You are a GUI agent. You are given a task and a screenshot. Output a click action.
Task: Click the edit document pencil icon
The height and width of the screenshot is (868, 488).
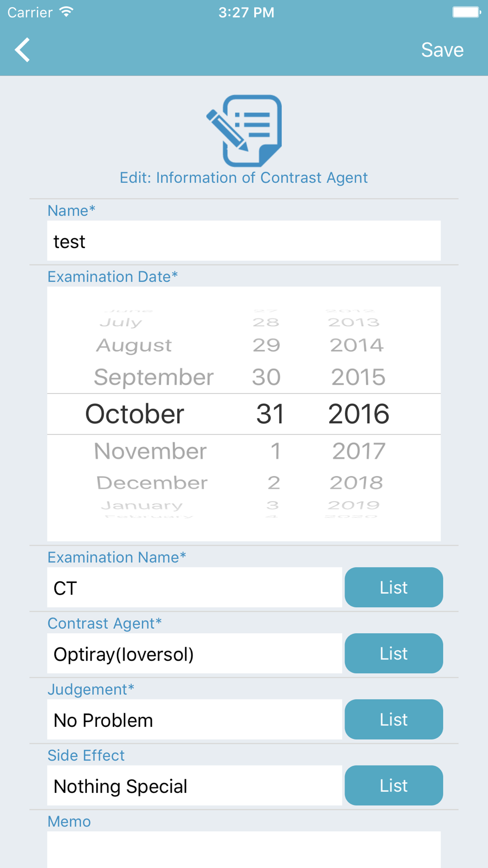pos(244,131)
